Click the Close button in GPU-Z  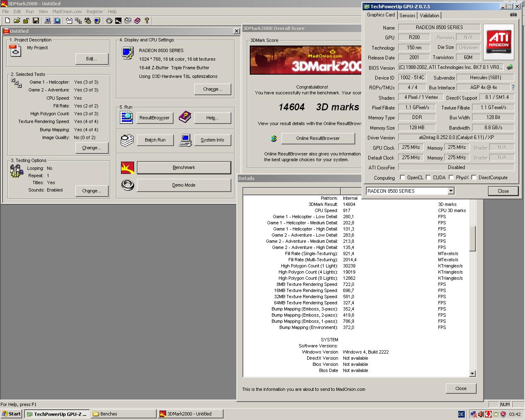point(503,191)
